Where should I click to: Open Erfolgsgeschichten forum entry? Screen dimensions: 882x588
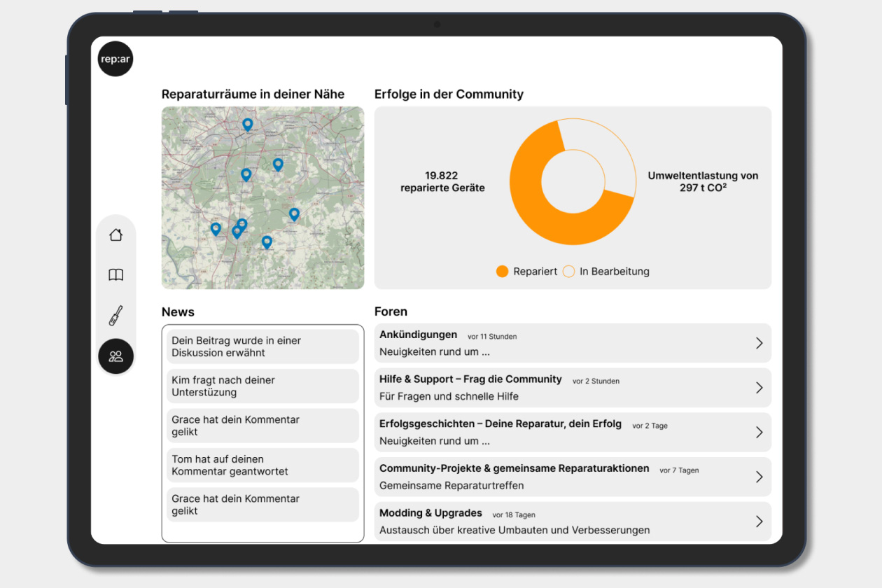pos(572,432)
